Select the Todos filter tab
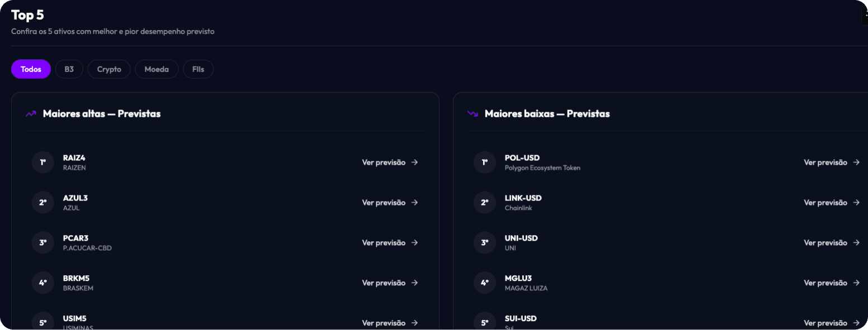Image resolution: width=868 pixels, height=330 pixels. tap(31, 69)
